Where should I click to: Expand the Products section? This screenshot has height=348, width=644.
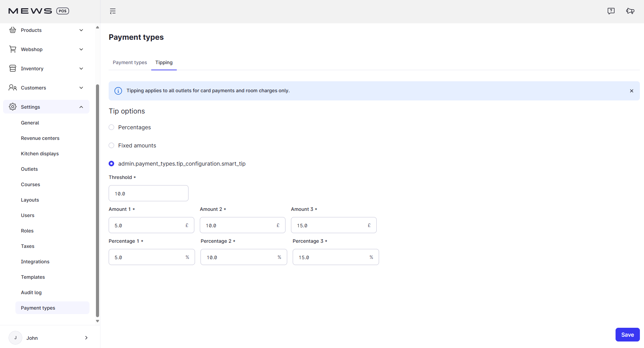pos(81,30)
